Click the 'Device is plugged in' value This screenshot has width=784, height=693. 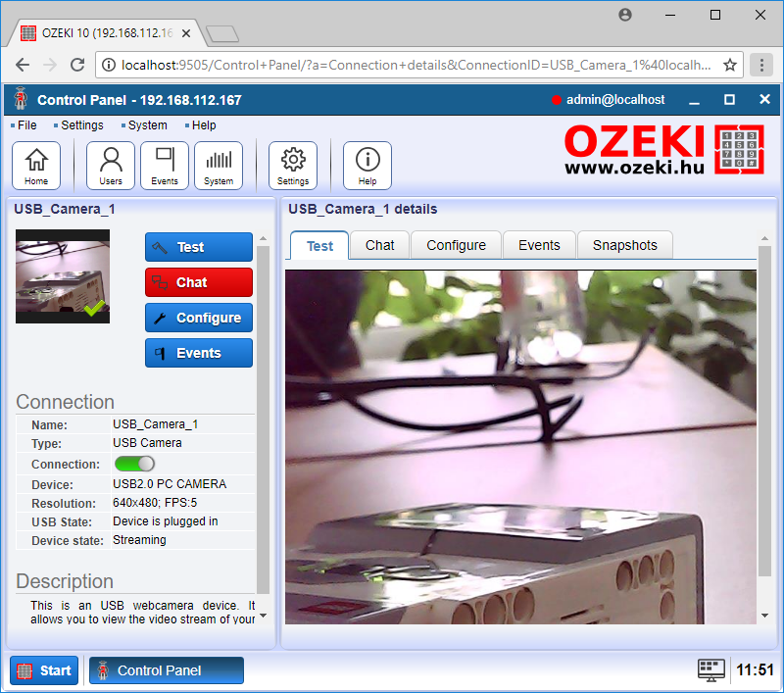tap(166, 521)
